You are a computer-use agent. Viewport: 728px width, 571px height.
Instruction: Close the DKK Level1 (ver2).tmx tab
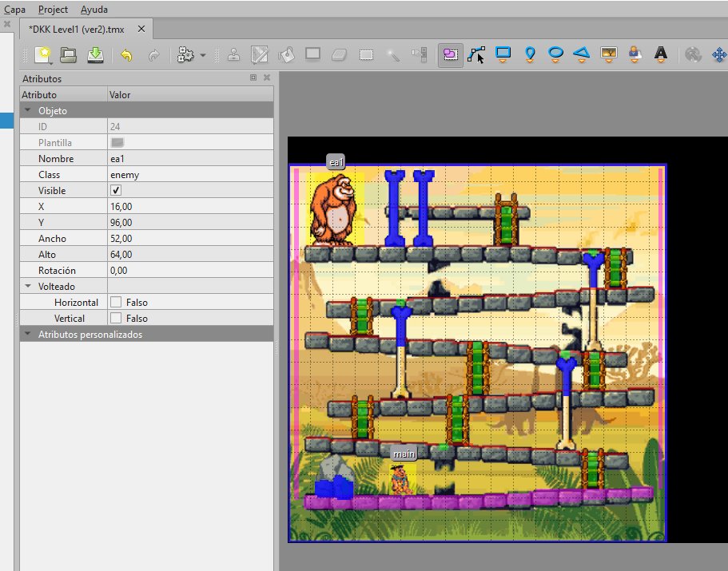tap(141, 30)
